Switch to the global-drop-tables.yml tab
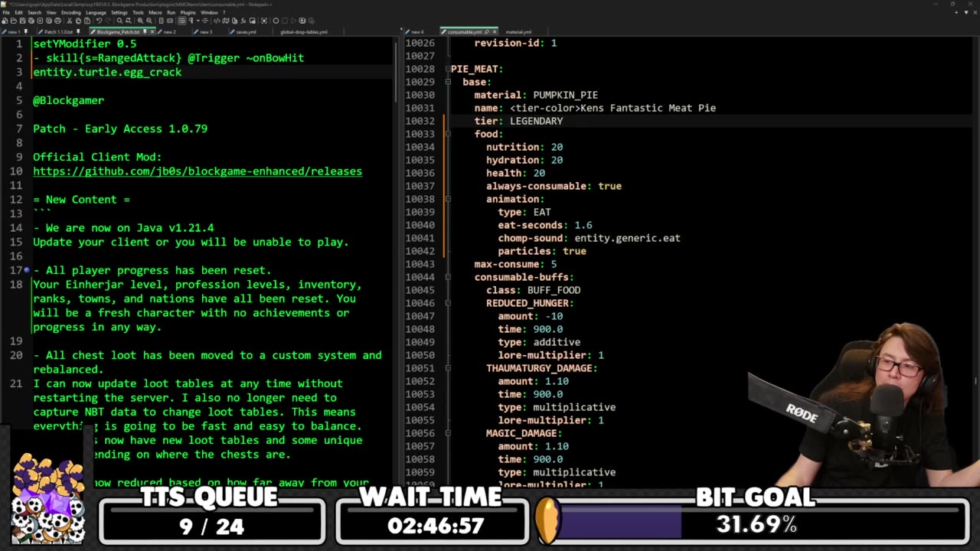Viewport: 980px width, 551px height. pos(304,32)
